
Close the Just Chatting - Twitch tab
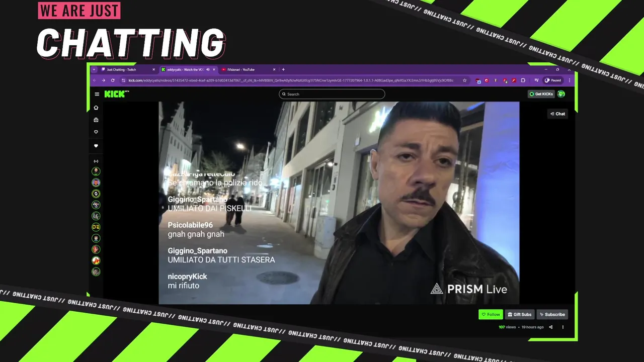153,69
